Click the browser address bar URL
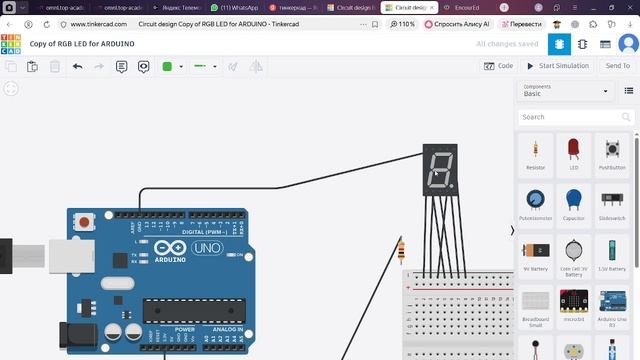 pyautogui.click(x=98, y=24)
